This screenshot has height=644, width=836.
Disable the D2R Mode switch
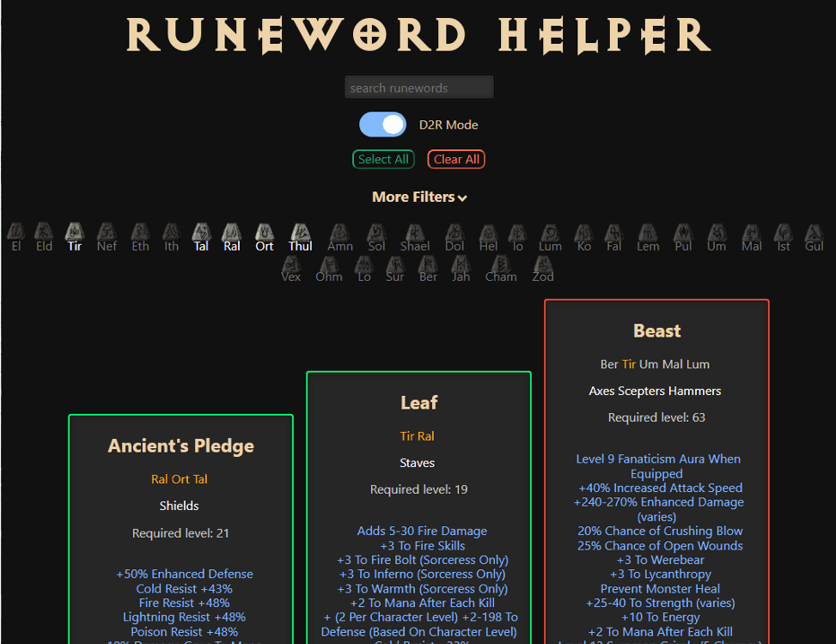(382, 125)
